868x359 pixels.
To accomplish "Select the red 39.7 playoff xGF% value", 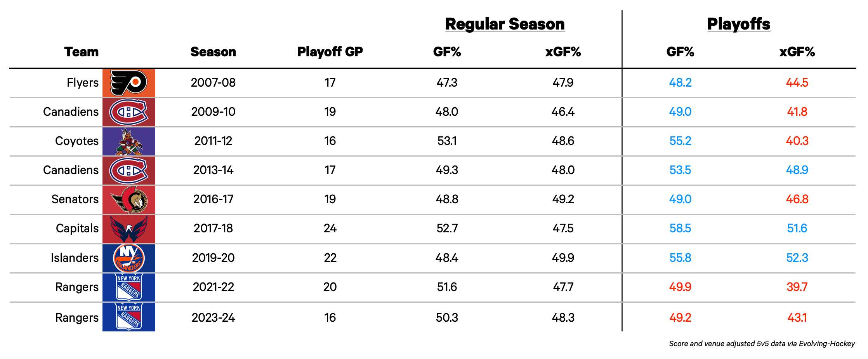I will (x=797, y=287).
